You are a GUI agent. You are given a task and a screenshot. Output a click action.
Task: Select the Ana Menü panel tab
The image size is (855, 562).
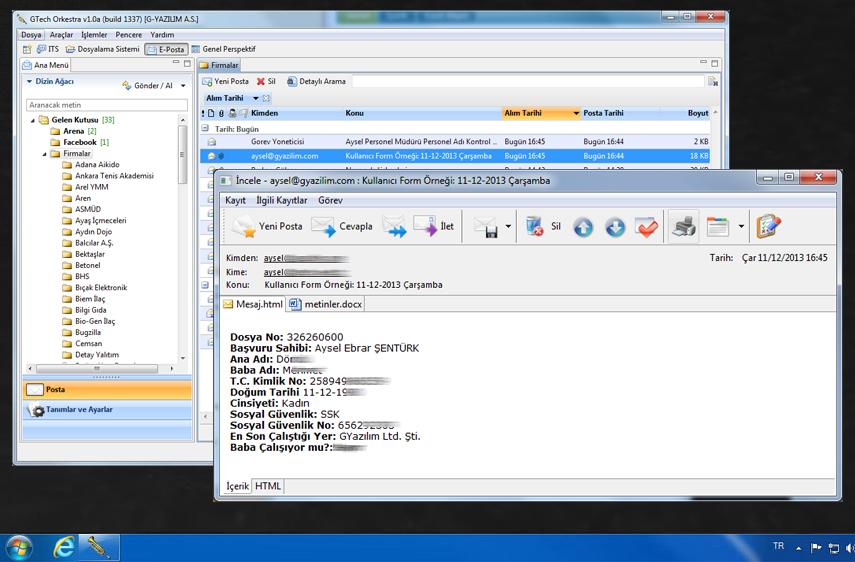tap(46, 65)
